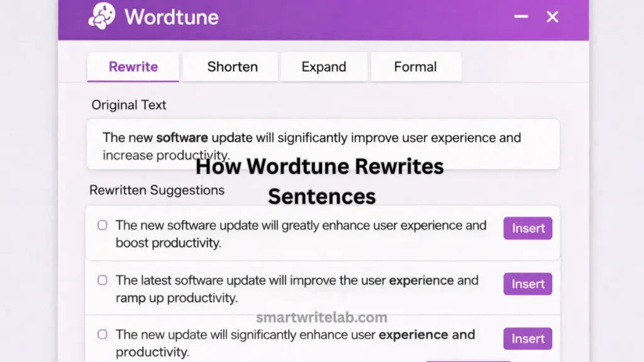Mark the third suggestion's selection circle
644x362 pixels.
[x=103, y=334]
